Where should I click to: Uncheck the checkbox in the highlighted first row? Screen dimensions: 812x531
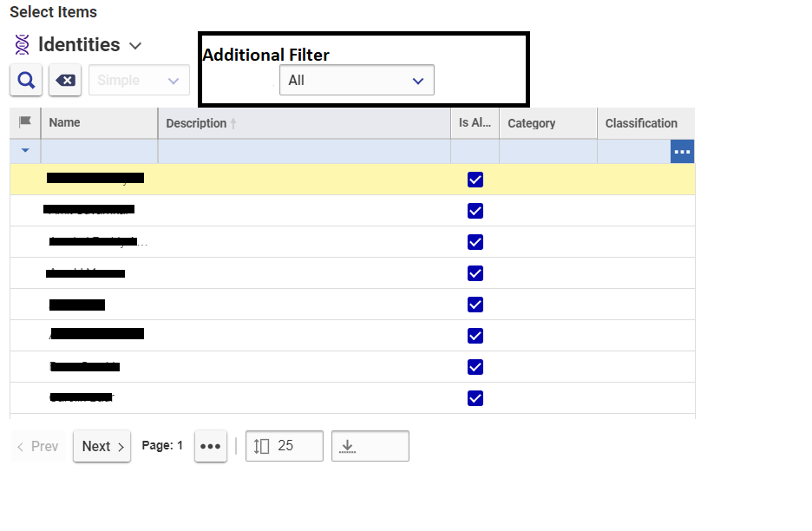475,180
